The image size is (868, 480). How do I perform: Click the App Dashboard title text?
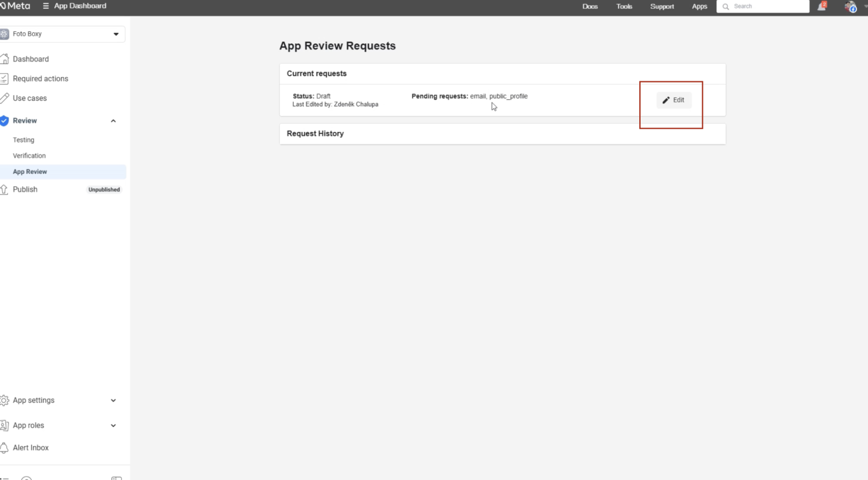coord(80,6)
